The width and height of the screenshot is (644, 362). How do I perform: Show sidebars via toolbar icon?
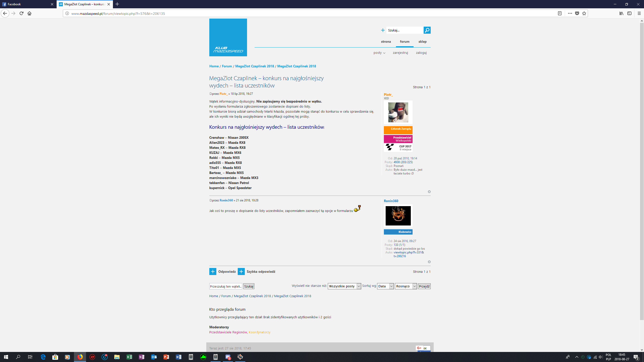coord(629,13)
